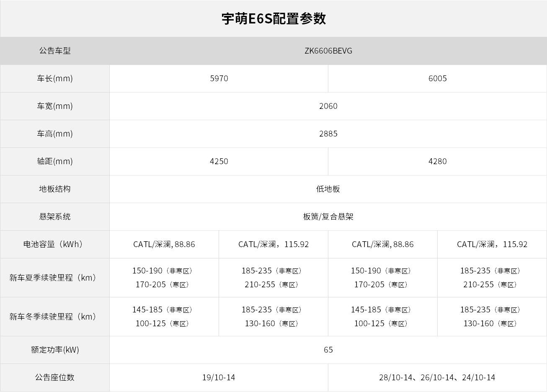
Task: Click the 公告座位数 row label
Action: point(55,377)
